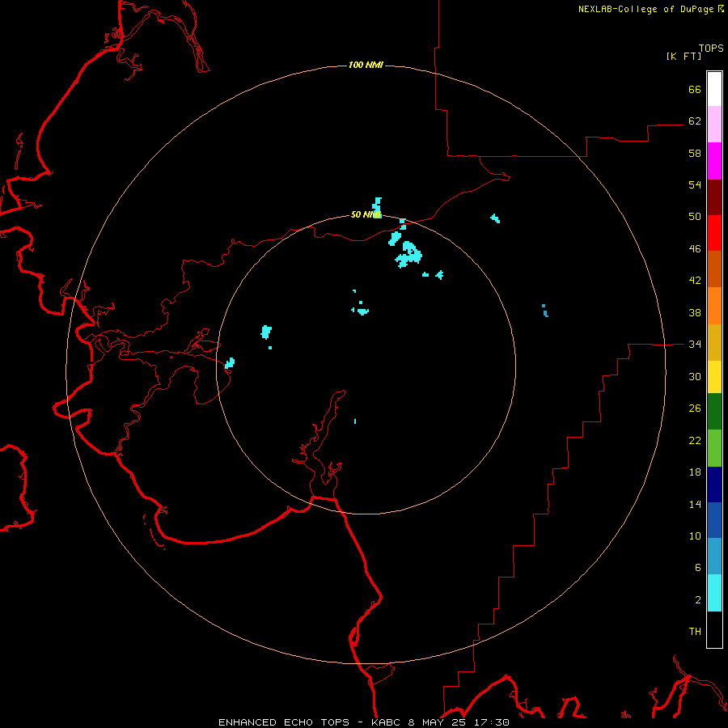The image size is (728, 728).
Task: Click the legend value 18
Action: [695, 472]
